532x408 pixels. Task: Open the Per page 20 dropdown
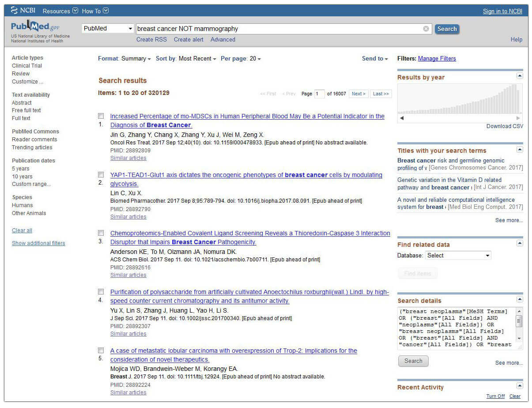click(x=241, y=59)
